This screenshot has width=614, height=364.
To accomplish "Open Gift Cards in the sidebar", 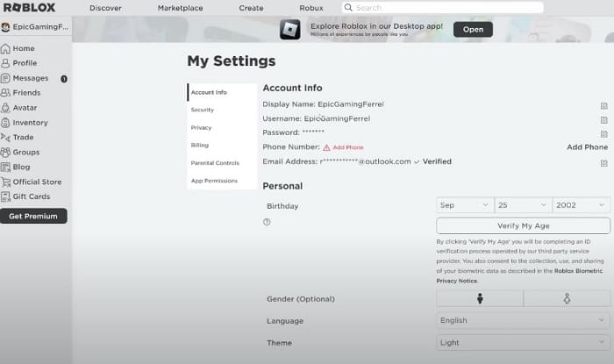I will [x=25, y=196].
